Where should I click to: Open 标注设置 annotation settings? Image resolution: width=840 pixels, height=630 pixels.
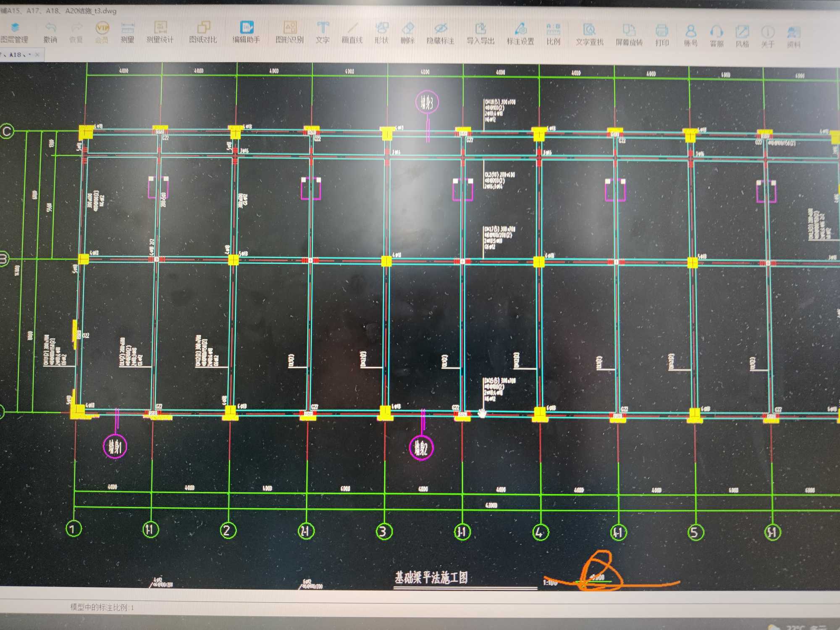(521, 34)
